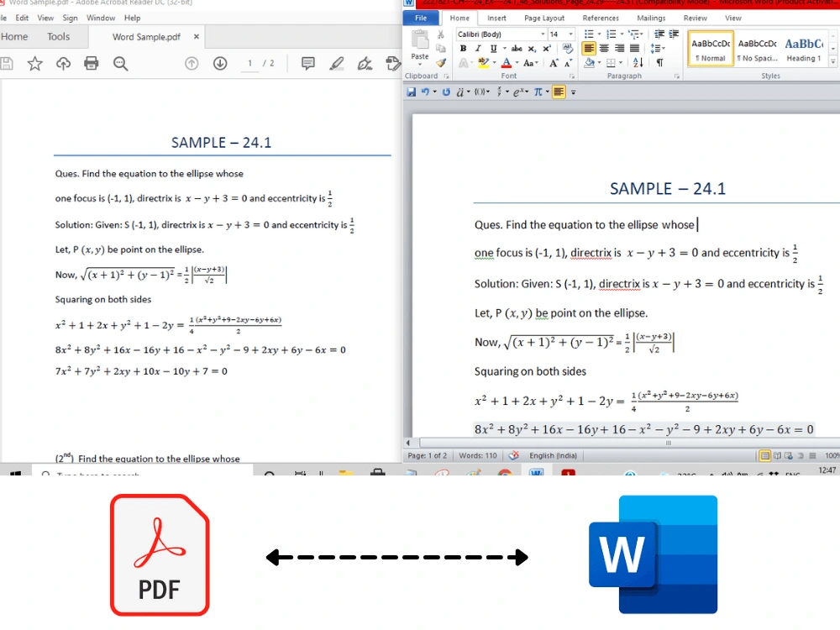Click the Save icon in Acrobat toolbar

pyautogui.click(x=6, y=64)
